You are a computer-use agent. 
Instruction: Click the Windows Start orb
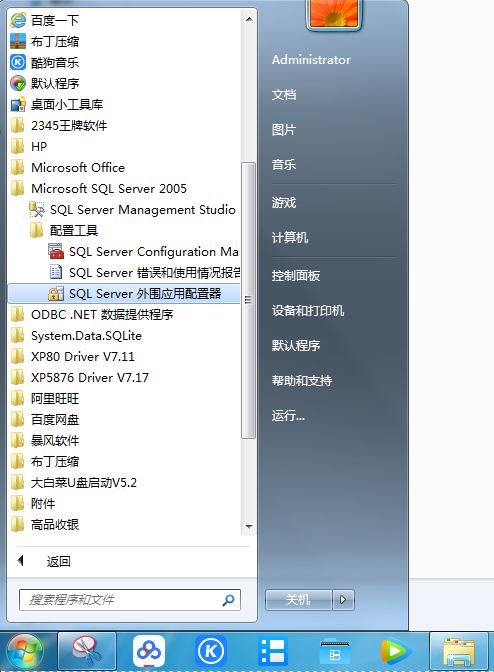pos(25,652)
